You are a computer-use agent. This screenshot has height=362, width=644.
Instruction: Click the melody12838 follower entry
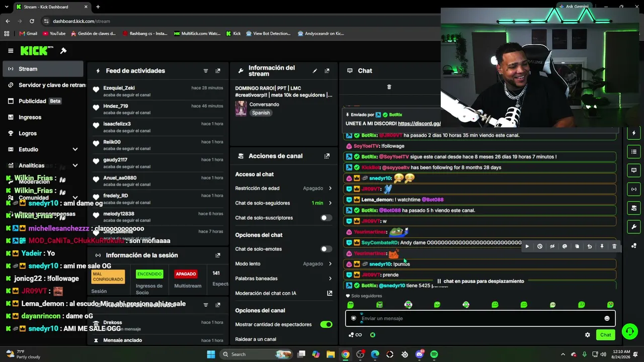click(x=157, y=217)
